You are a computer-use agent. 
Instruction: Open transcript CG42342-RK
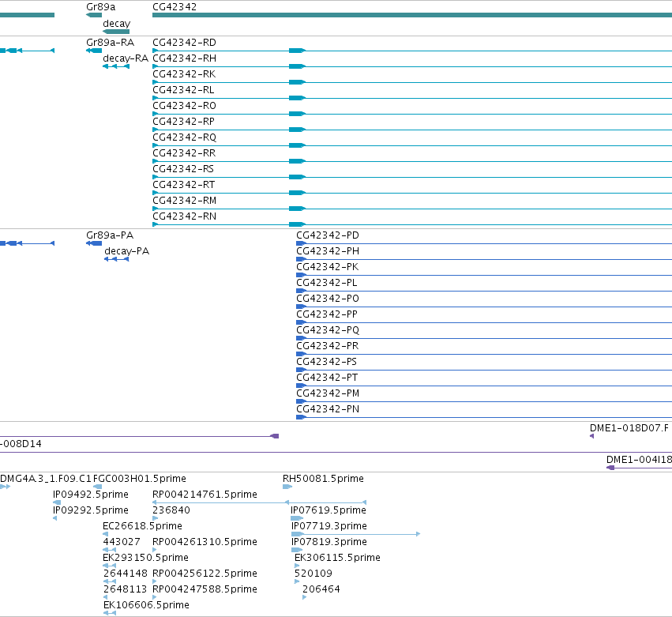click(184, 74)
